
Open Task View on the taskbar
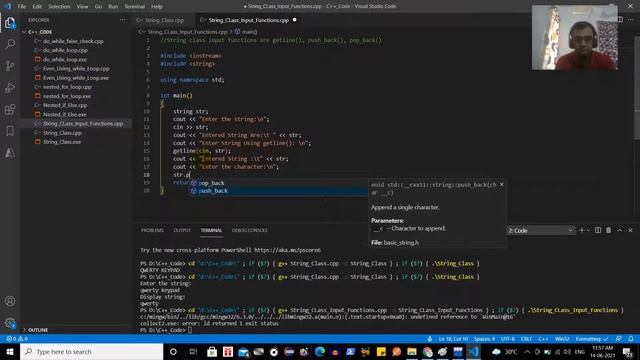pos(193,351)
